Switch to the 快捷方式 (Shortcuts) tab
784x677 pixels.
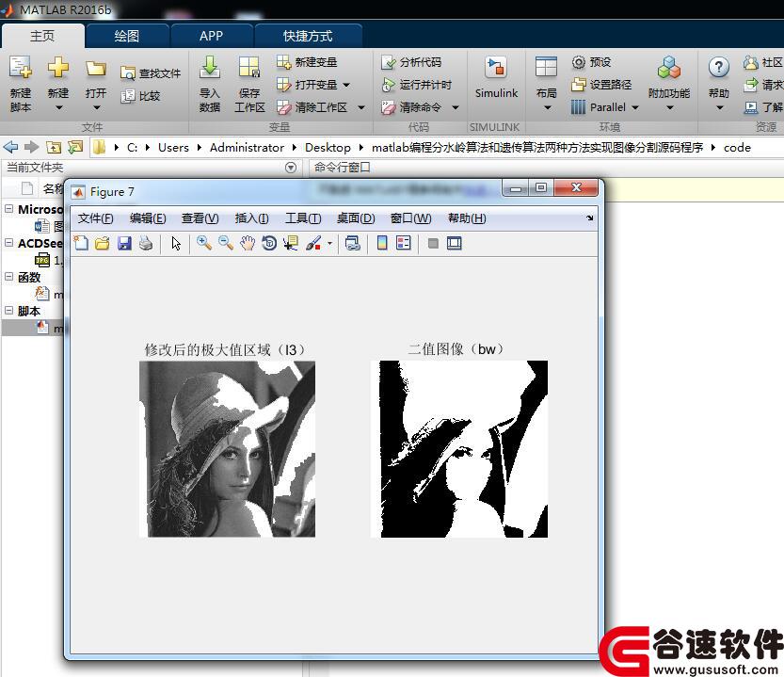pyautogui.click(x=308, y=36)
